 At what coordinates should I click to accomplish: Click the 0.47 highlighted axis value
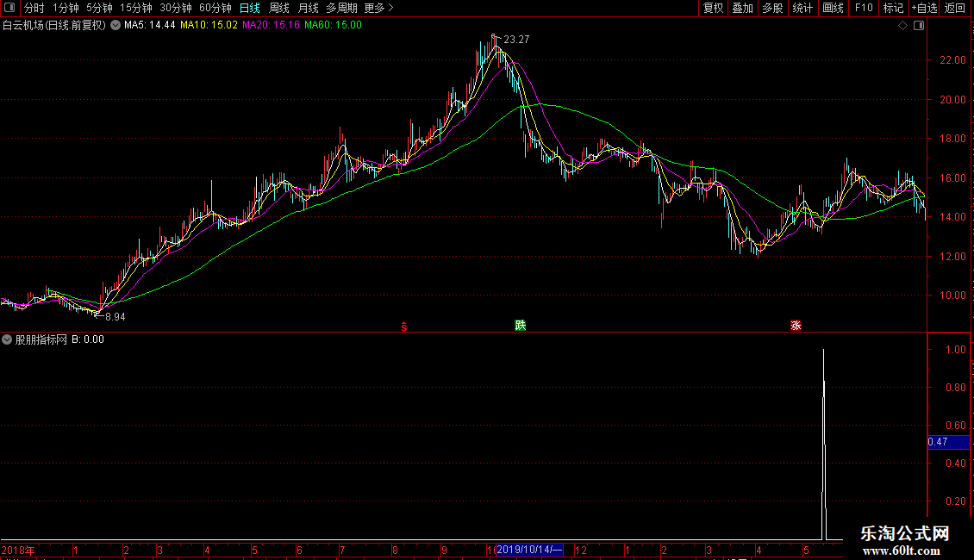948,442
